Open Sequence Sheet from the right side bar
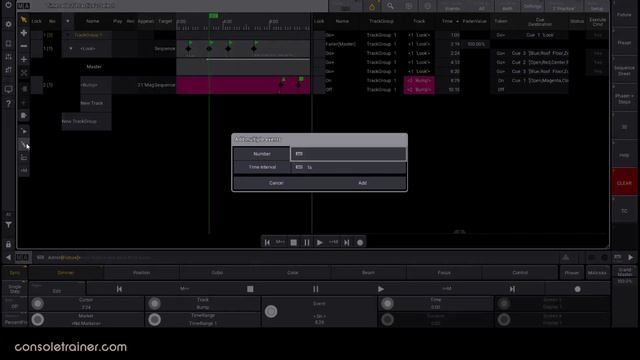Screen dimensions: 640x360 pos(624,71)
